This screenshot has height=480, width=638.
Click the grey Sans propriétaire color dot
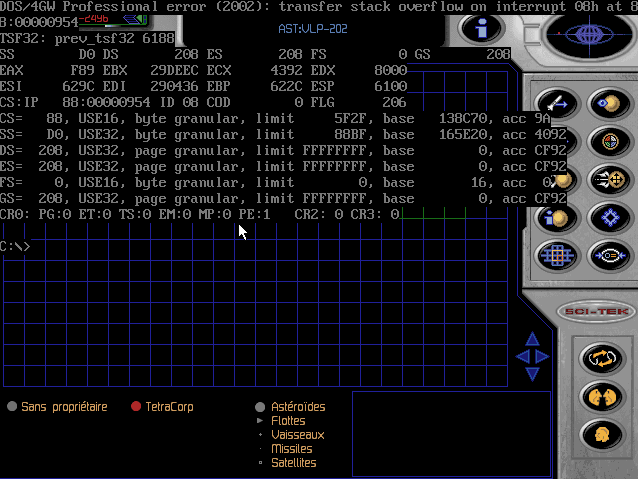click(x=12, y=406)
